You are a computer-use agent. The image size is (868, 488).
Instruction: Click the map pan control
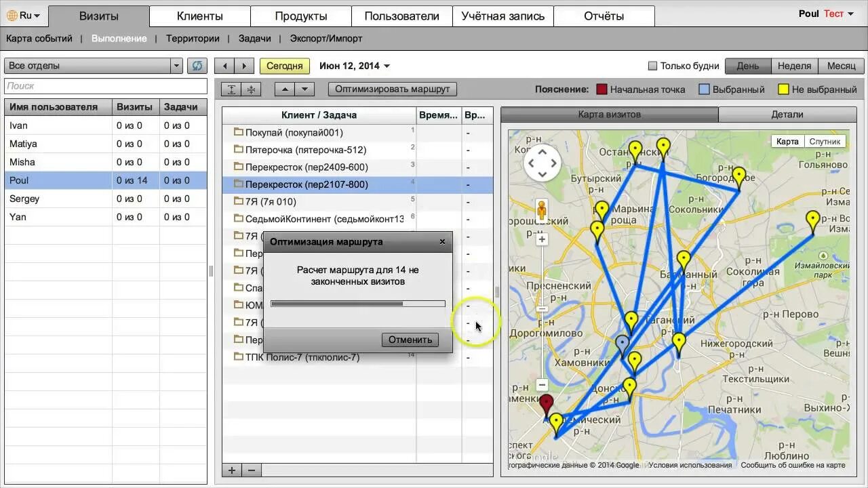point(542,163)
